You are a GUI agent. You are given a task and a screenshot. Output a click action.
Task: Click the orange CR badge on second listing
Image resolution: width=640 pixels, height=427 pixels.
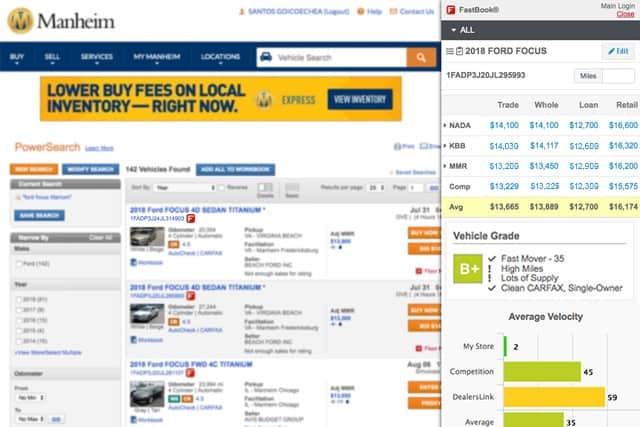point(174,322)
